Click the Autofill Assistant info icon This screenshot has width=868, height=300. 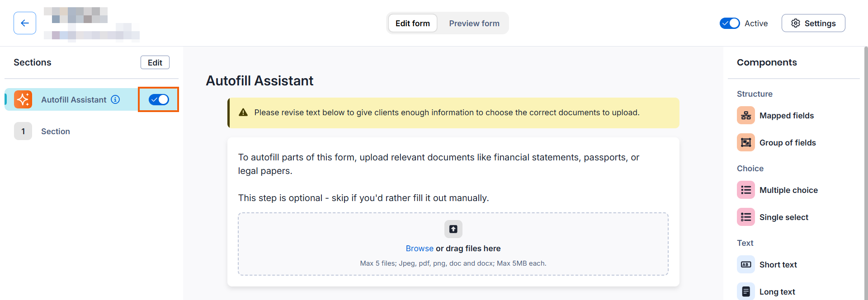pyautogui.click(x=116, y=99)
